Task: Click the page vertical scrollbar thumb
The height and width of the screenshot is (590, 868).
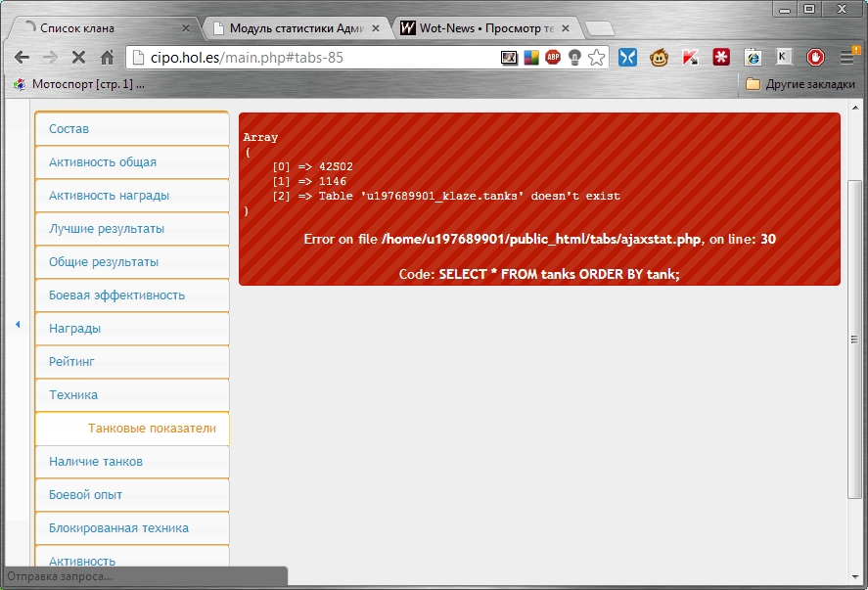Action: pos(854,339)
